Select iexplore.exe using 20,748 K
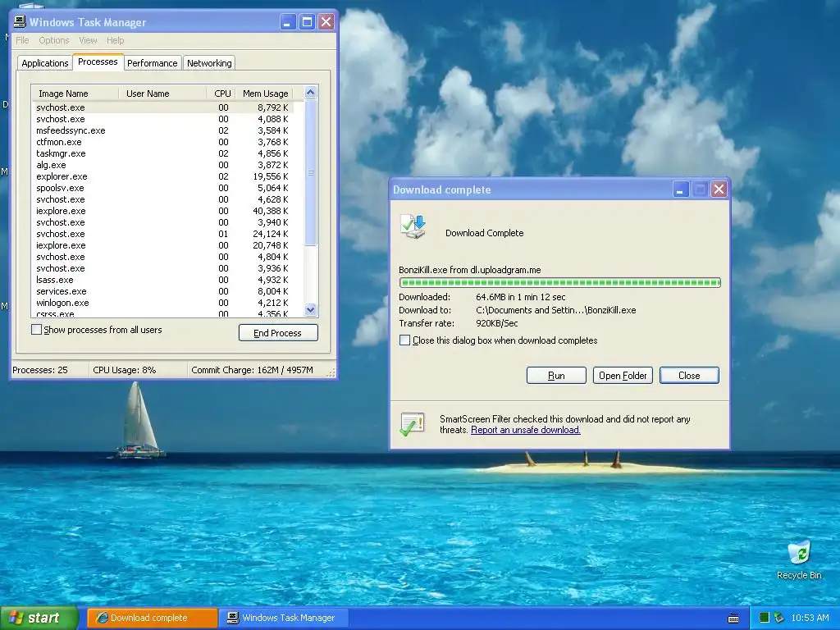Screen dimensions: 840x630 point(163,244)
